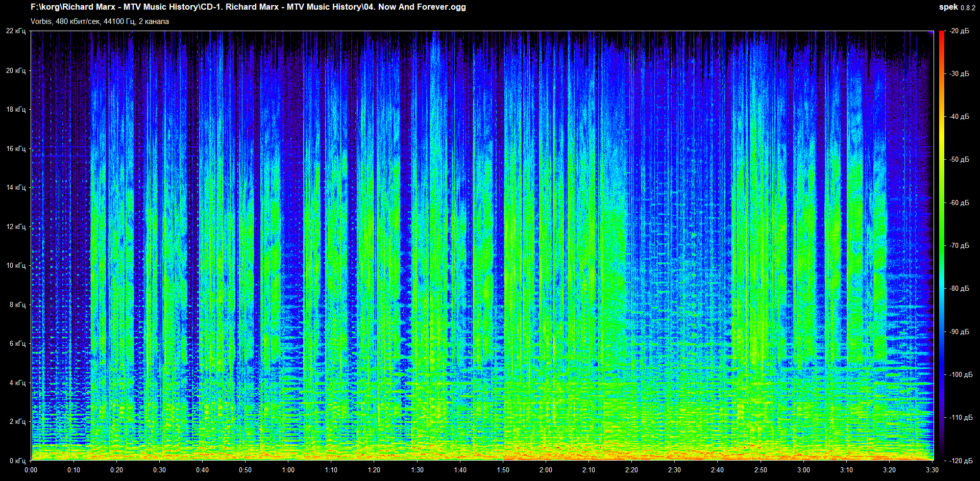The image size is (980, 481).
Task: Select the 2:00 time axis marker
Action: (546, 470)
